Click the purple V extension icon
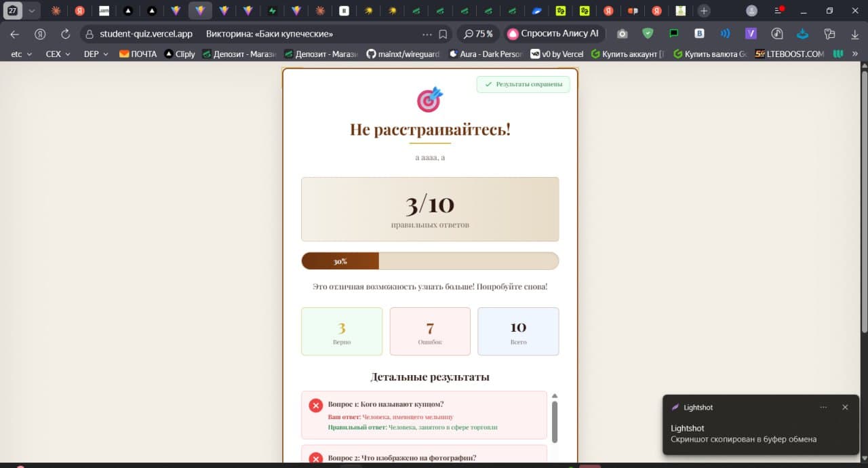The height and width of the screenshot is (468, 868). [x=750, y=33]
